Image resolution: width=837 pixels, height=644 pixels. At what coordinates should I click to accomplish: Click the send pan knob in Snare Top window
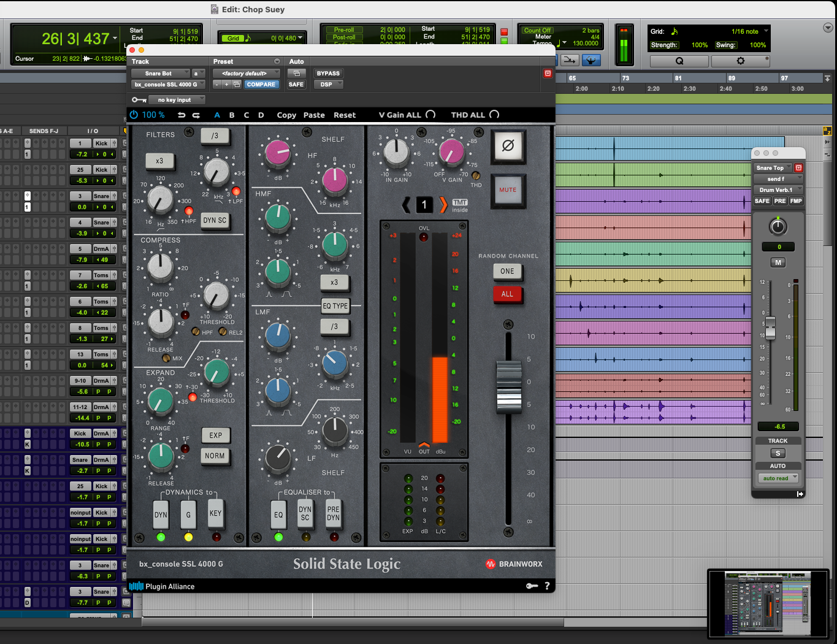pyautogui.click(x=778, y=227)
